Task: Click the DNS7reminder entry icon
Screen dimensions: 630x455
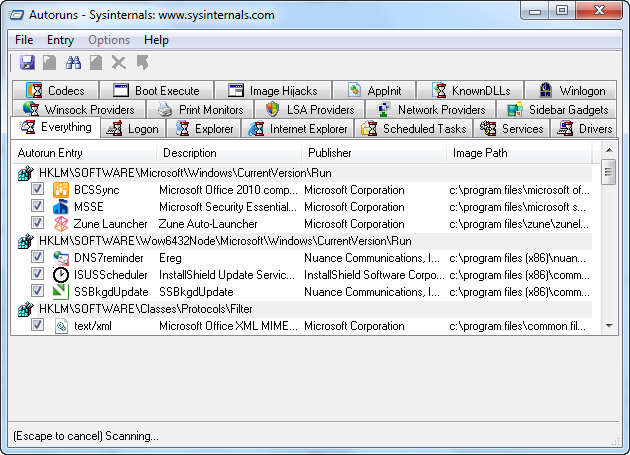Action: (61, 258)
